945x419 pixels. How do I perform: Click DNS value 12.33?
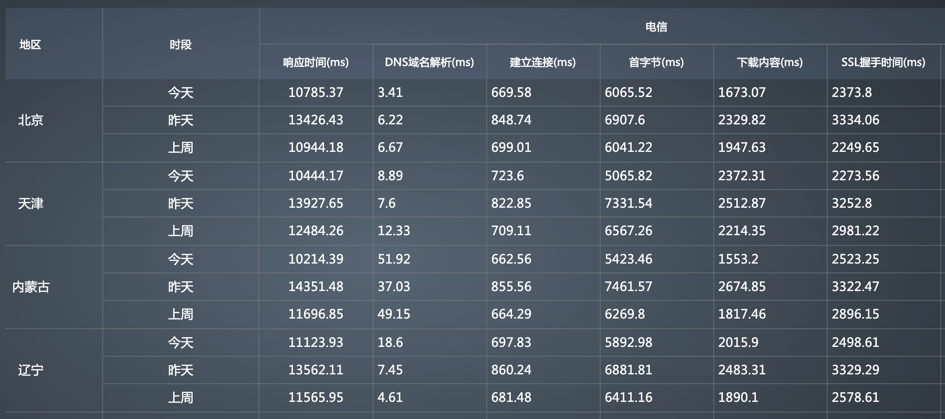394,231
